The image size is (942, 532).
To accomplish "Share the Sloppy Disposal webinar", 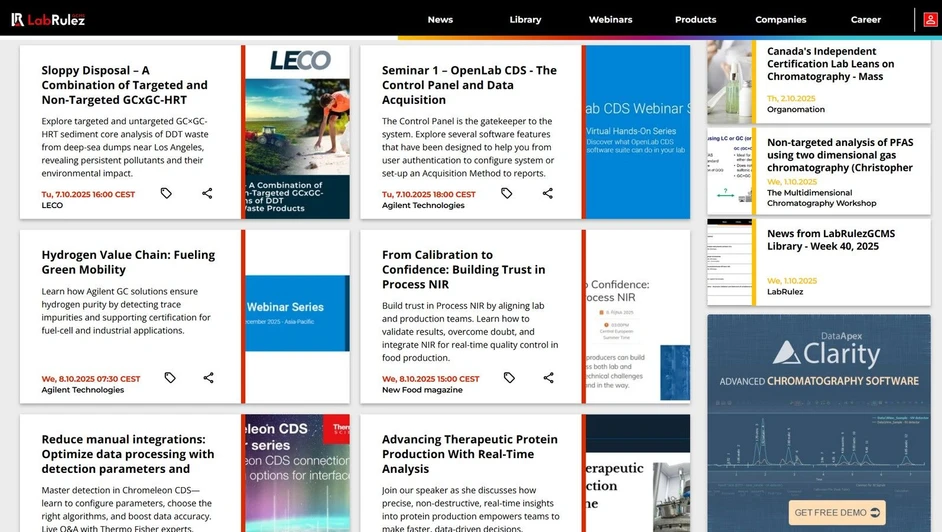I will (207, 193).
